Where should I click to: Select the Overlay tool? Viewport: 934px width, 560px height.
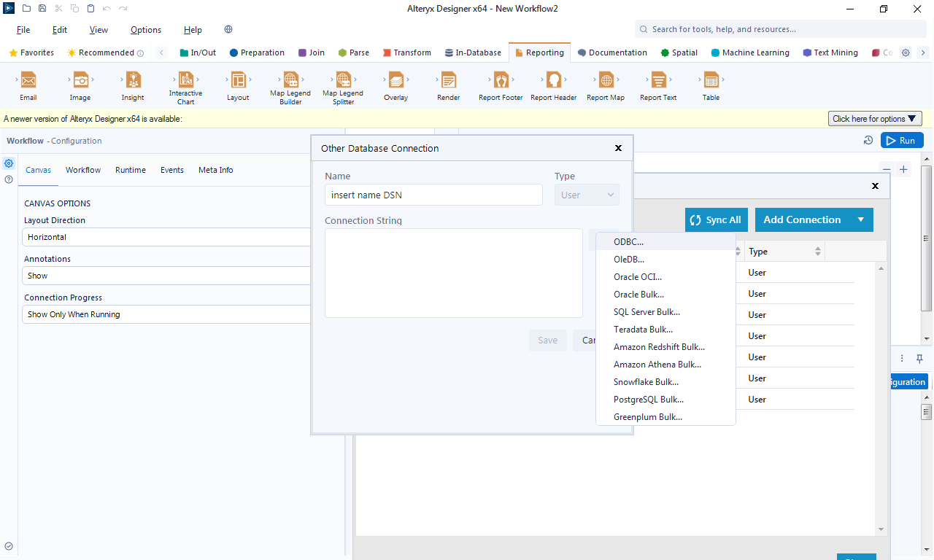[x=395, y=85]
